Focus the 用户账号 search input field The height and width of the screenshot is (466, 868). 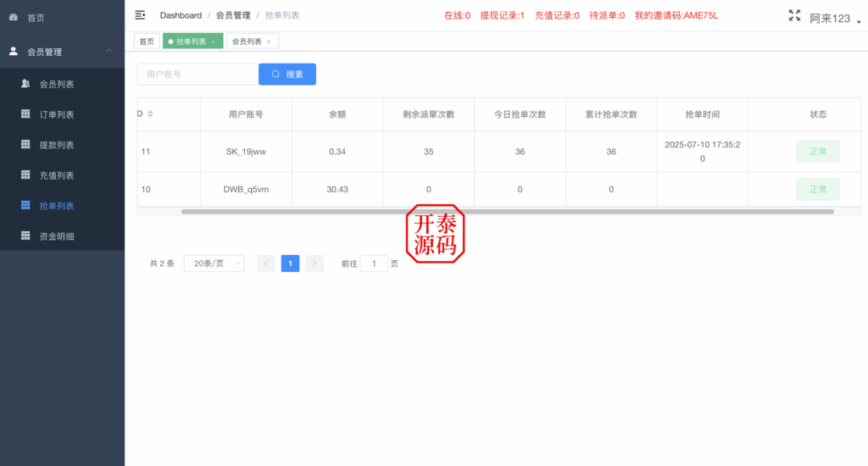click(198, 75)
